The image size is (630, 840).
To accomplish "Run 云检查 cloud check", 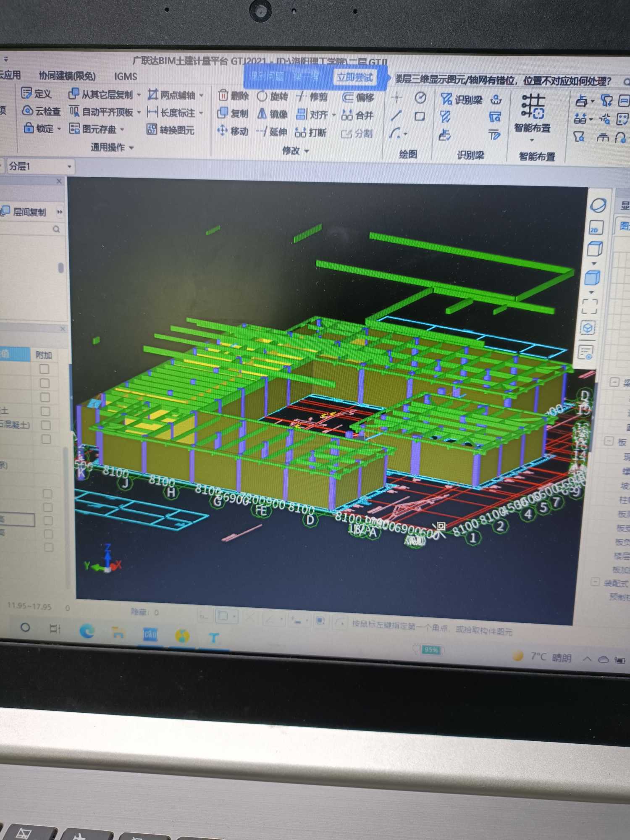I will pyautogui.click(x=41, y=111).
